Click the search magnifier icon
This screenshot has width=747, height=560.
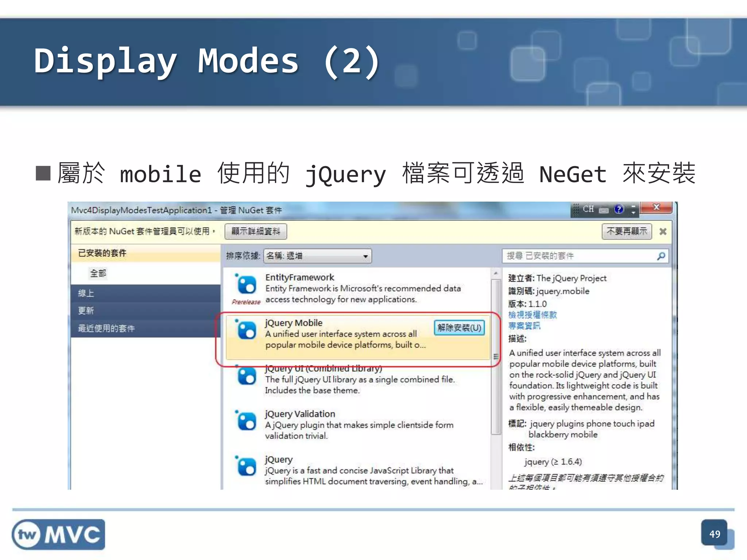661,256
